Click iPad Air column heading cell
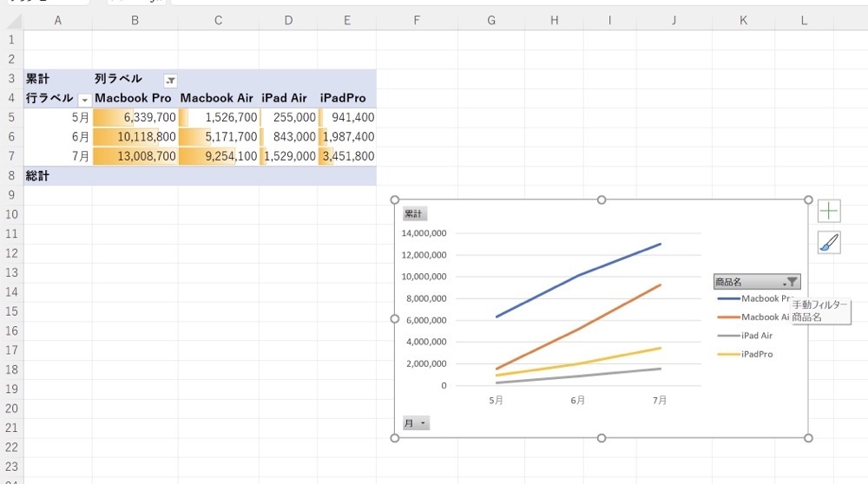868x484 pixels. (288, 98)
